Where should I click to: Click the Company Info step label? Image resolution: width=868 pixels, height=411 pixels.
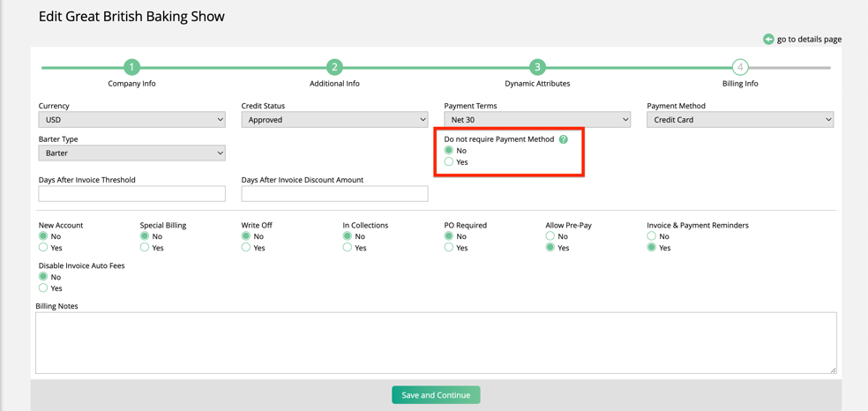[x=131, y=84]
